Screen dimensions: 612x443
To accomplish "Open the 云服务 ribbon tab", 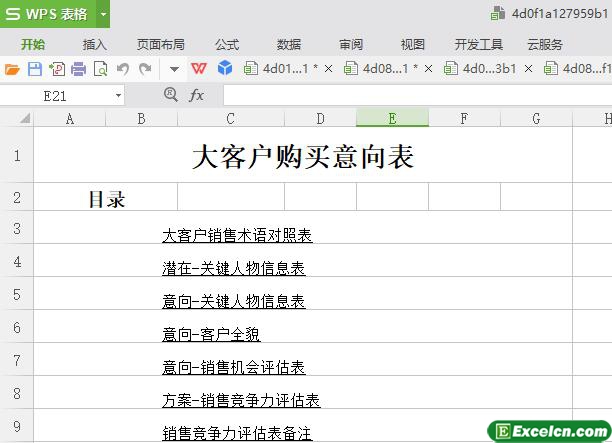I will (545, 44).
